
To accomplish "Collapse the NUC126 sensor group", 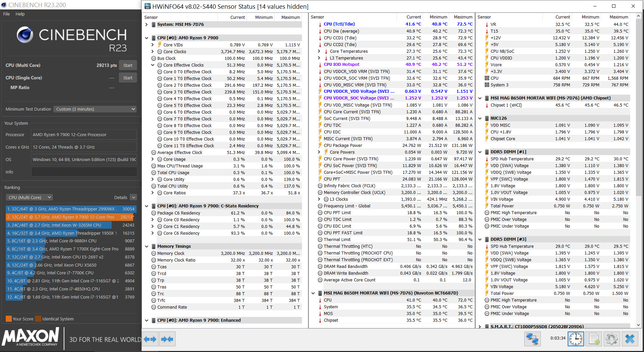I will tap(480, 118).
